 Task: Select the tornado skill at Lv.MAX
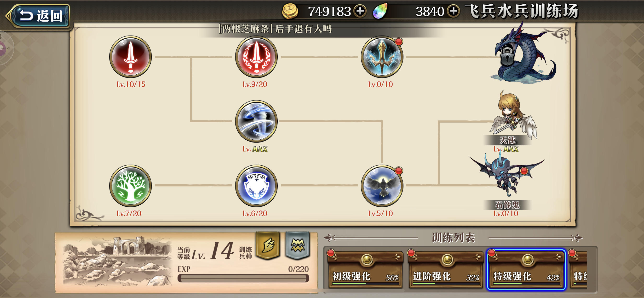256,121
